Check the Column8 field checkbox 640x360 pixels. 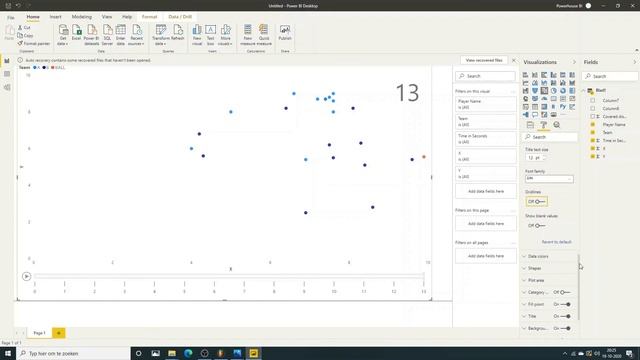[x=593, y=109]
